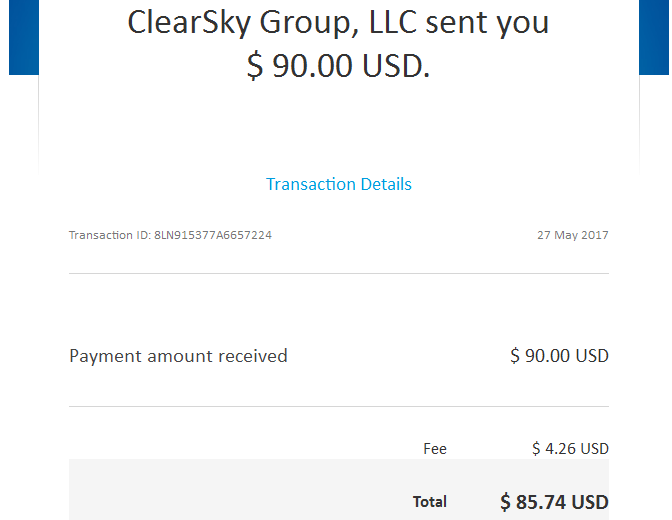This screenshot has width=672, height=520.
Task: Click the Fee label
Action: pos(435,449)
